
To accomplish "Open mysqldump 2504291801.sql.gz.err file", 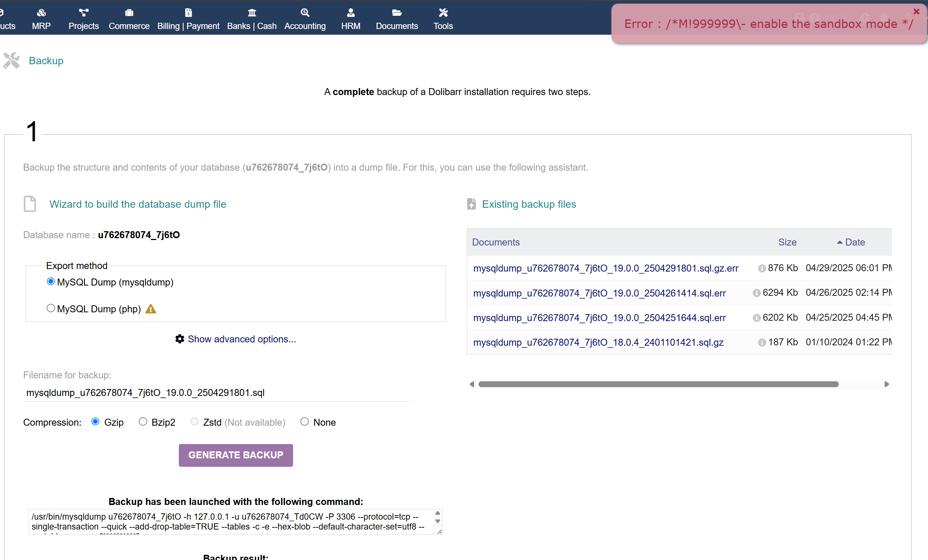I will click(x=606, y=268).
